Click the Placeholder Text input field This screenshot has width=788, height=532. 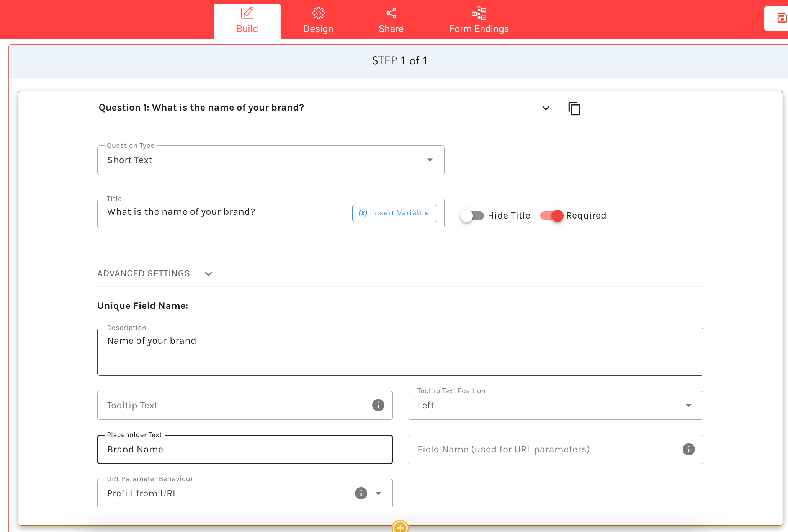[245, 450]
